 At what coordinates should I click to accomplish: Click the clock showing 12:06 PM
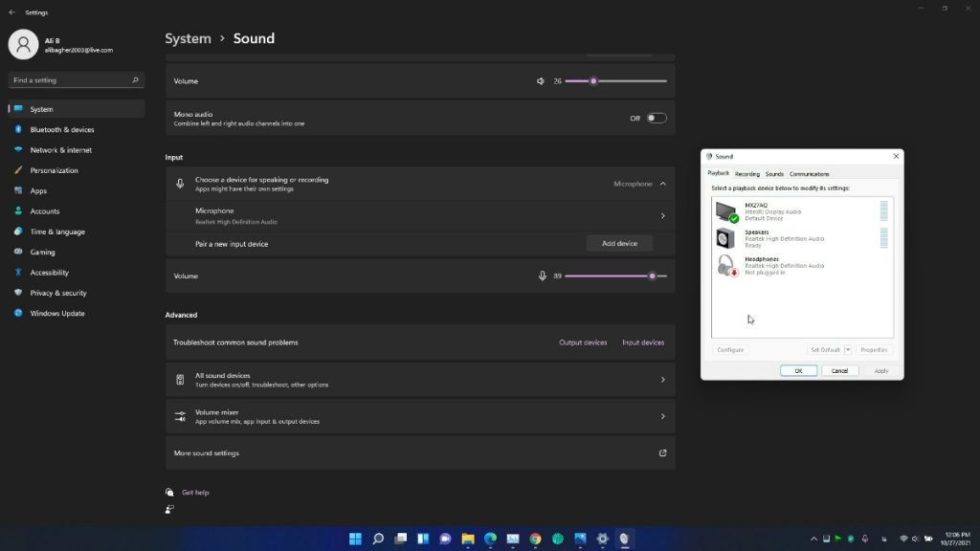click(x=956, y=535)
